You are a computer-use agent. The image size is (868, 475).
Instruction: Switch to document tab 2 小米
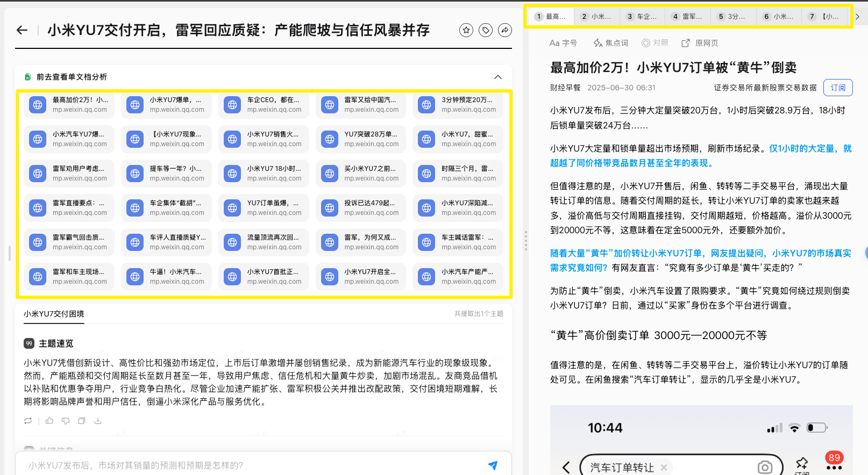click(596, 17)
